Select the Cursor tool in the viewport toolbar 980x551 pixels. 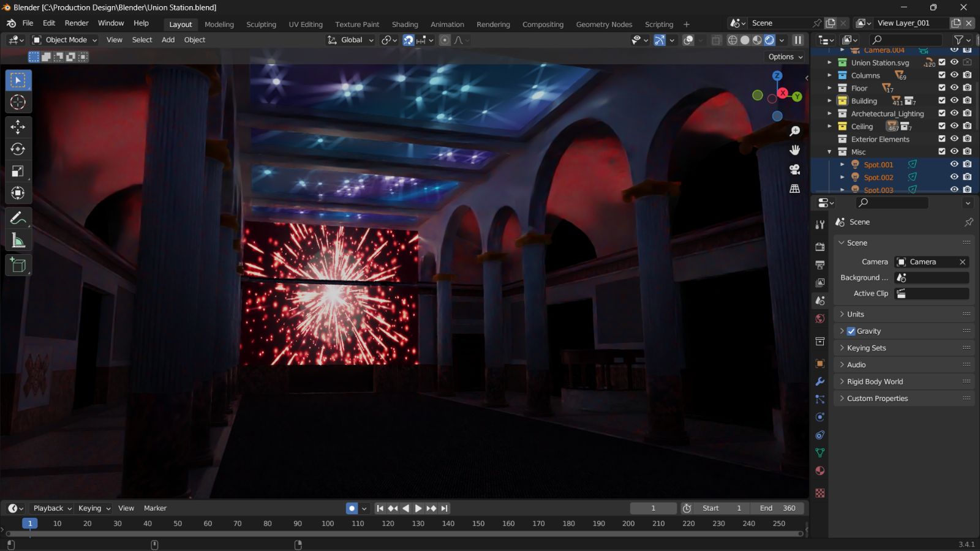point(18,102)
